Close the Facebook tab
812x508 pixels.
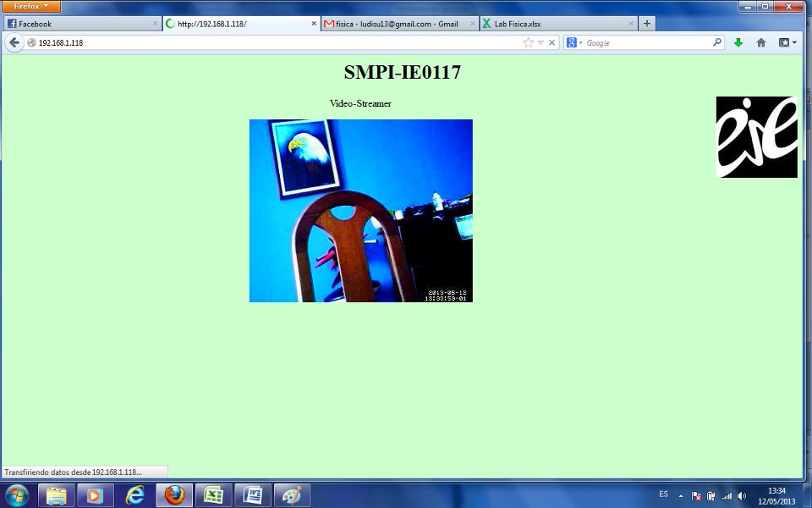click(155, 24)
